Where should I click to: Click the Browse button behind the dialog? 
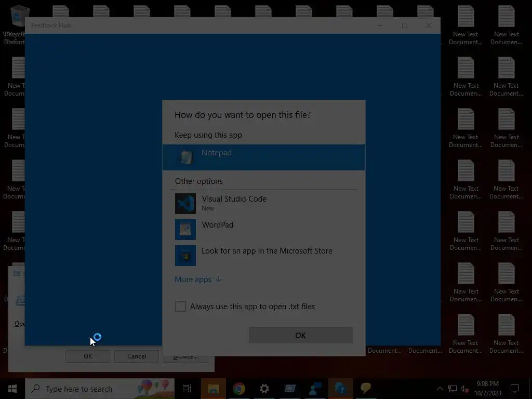pos(185,359)
